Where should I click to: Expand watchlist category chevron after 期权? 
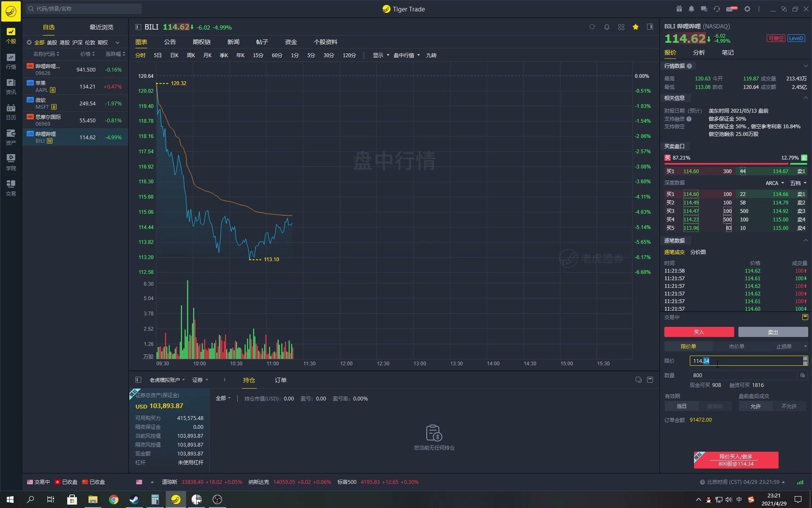click(118, 42)
